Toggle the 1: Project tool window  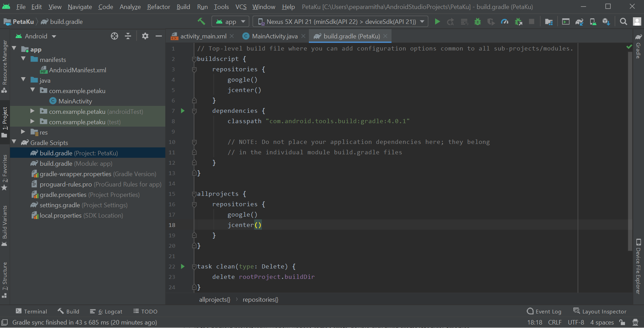5,122
